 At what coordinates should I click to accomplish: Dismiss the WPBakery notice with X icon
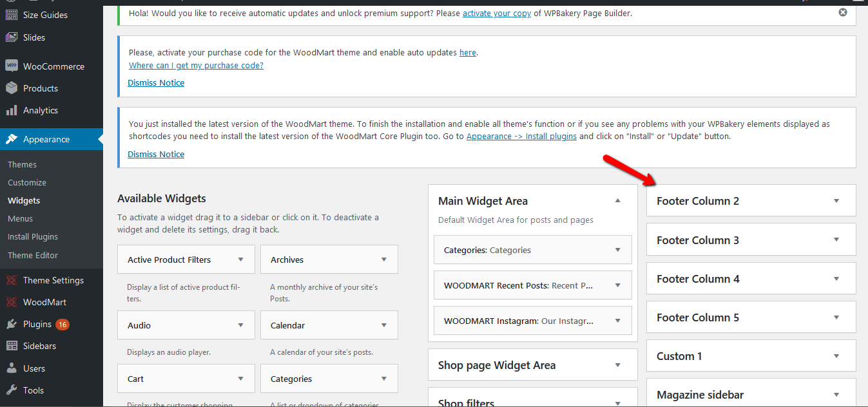(x=843, y=12)
